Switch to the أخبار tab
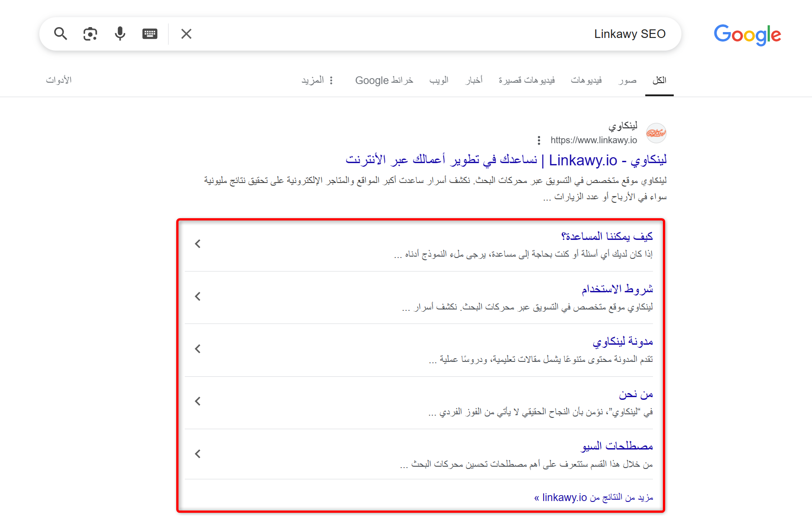The width and height of the screenshot is (812, 520). [x=474, y=80]
